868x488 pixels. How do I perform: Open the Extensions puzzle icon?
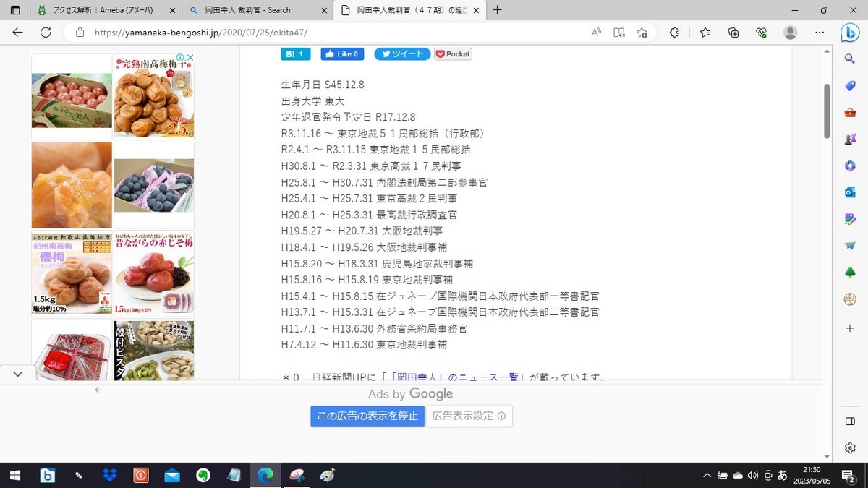click(x=674, y=33)
